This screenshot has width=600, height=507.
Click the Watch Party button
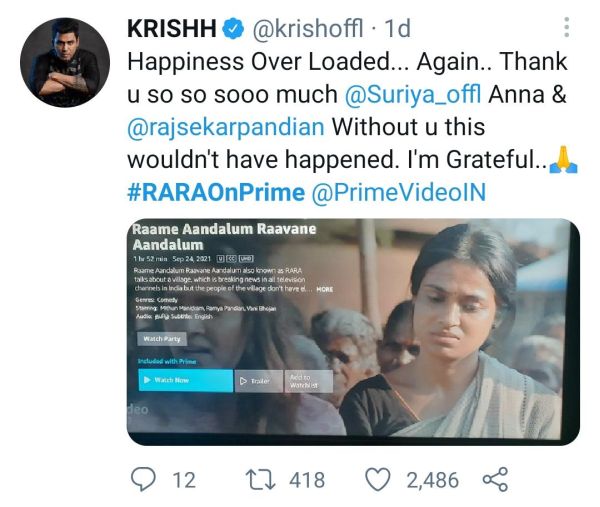(x=162, y=339)
